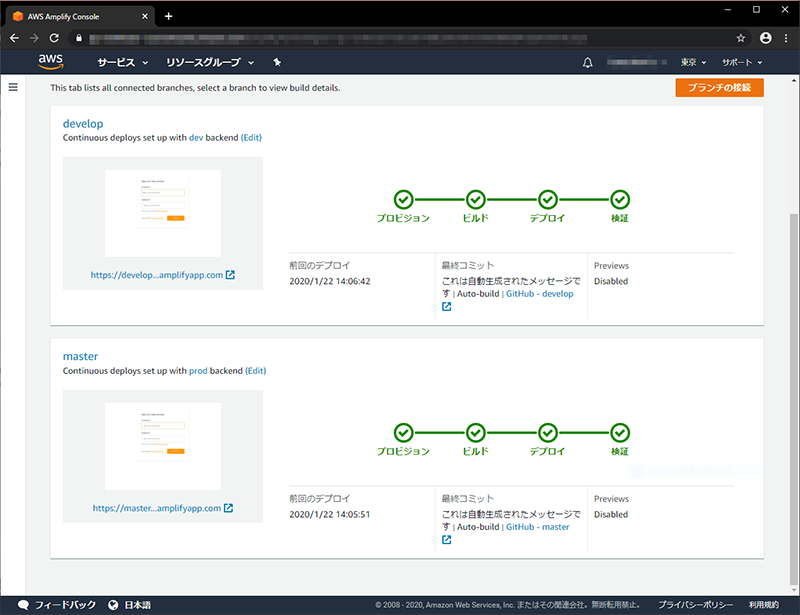
Task: Open master commit external link icon
Action: (x=446, y=539)
